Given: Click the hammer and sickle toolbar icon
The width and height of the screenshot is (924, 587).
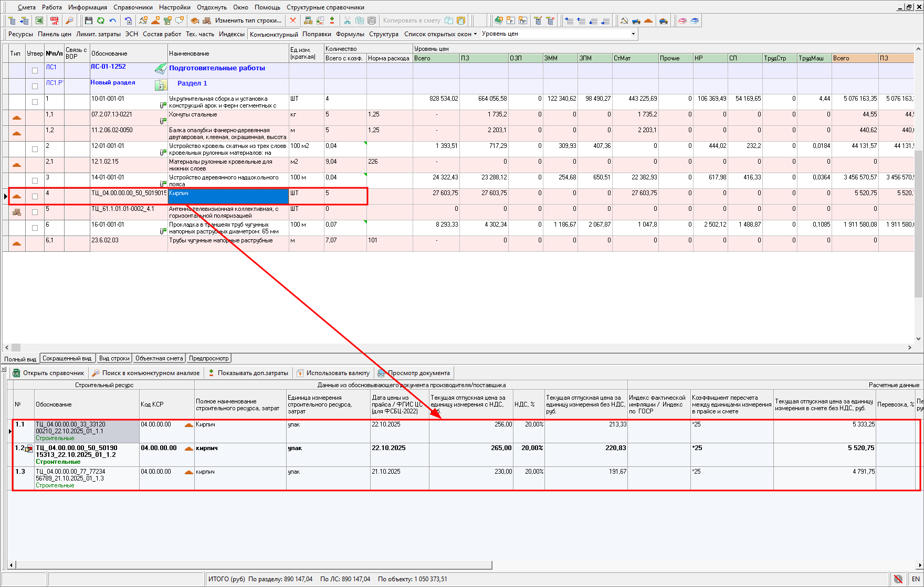Looking at the screenshot, I should click(624, 20).
